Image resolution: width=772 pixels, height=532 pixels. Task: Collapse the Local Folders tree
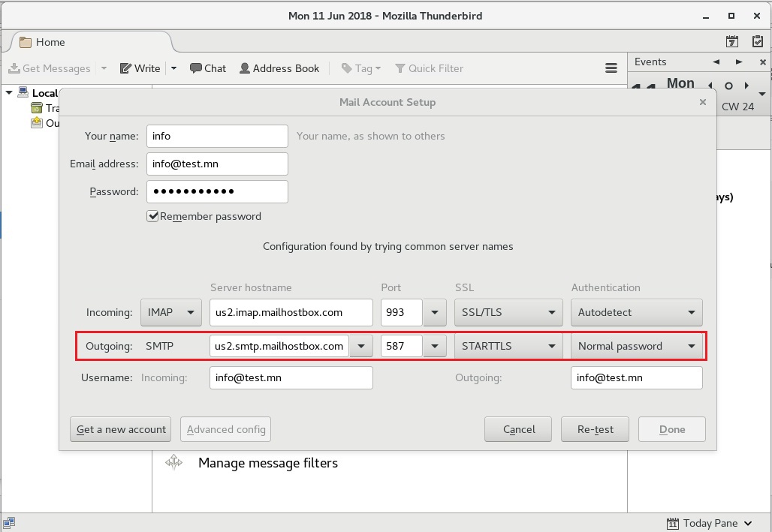point(9,92)
